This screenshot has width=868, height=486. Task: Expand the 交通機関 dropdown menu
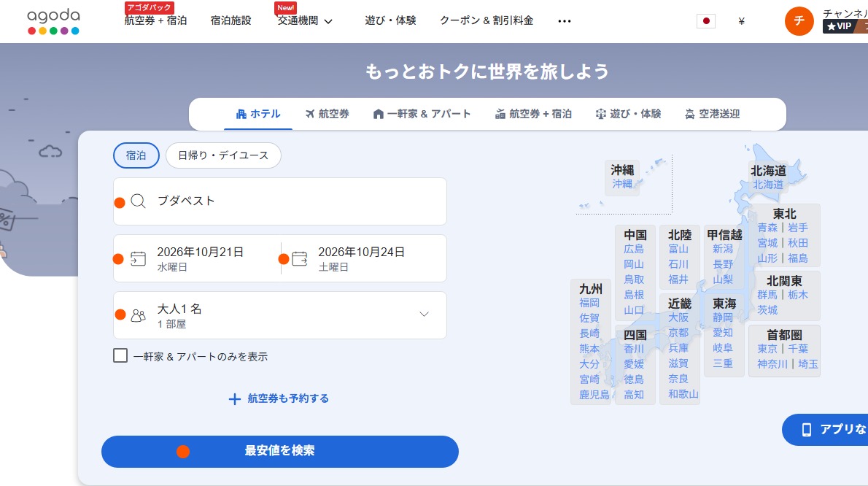[305, 21]
